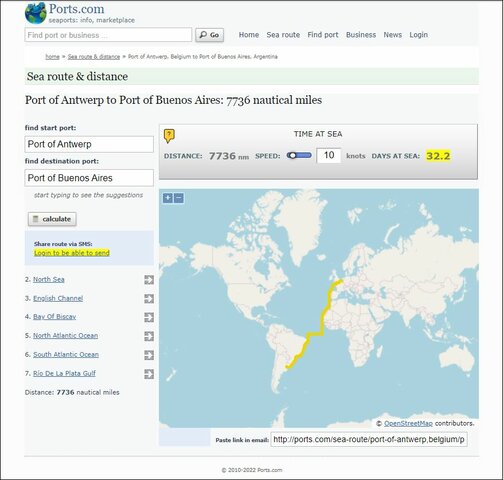This screenshot has height=480, width=503.
Task: Click arrow icon next to South Atlantic Ocean
Action: [x=149, y=355]
